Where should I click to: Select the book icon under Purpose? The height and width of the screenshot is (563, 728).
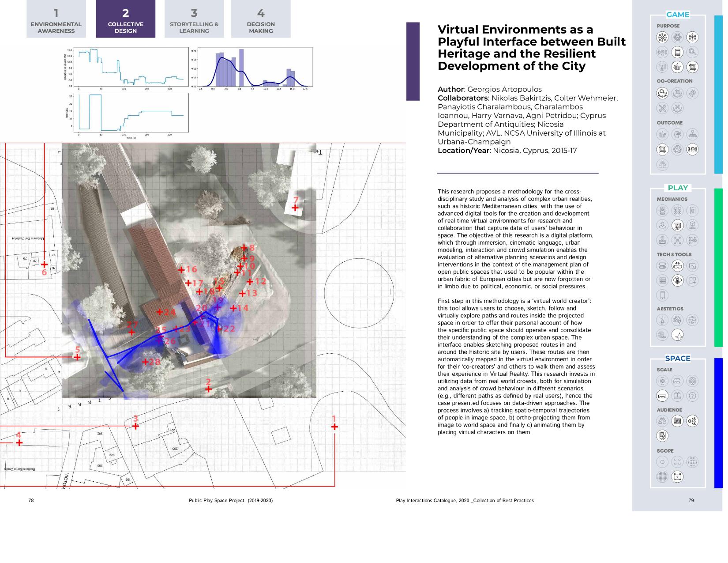[677, 53]
